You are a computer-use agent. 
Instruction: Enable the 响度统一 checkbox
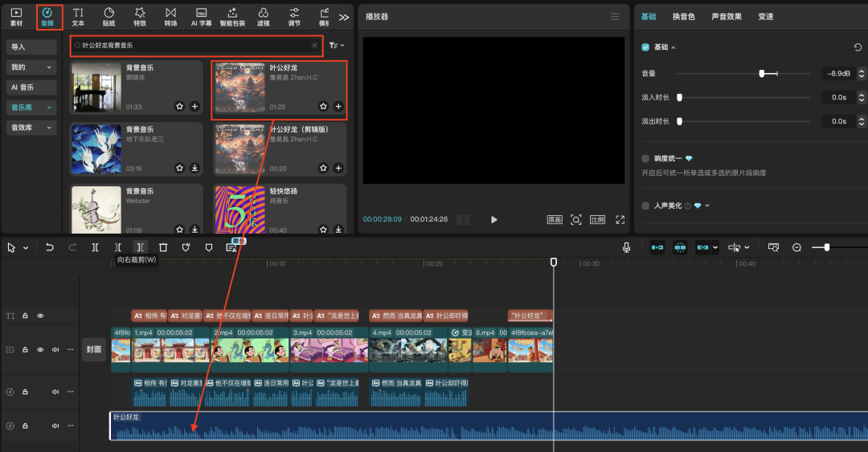[x=645, y=158]
